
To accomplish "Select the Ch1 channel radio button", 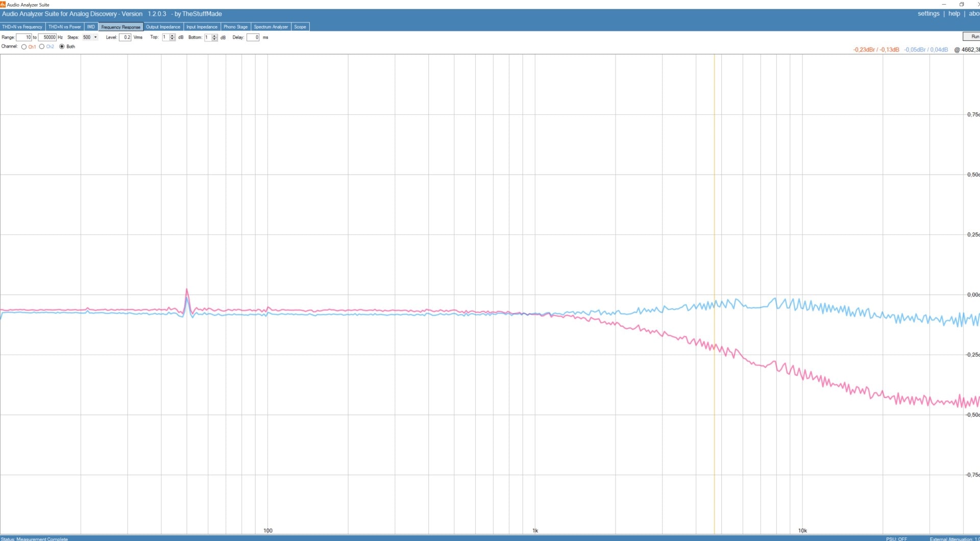I will [24, 46].
